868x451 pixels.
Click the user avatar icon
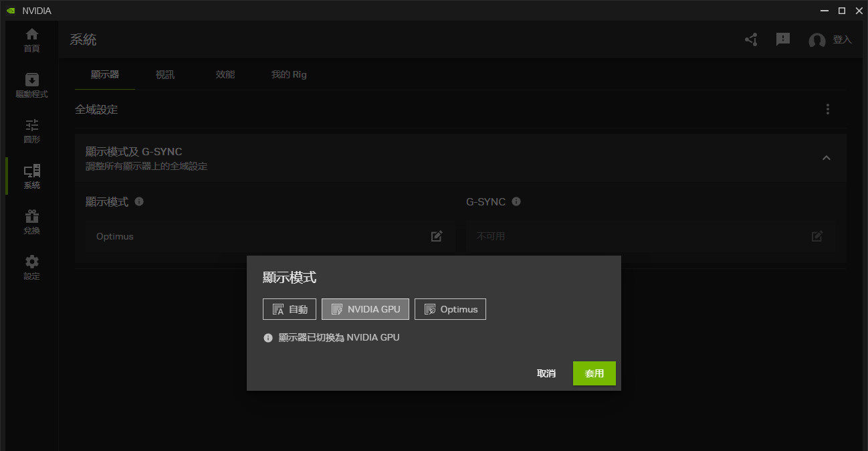817,40
